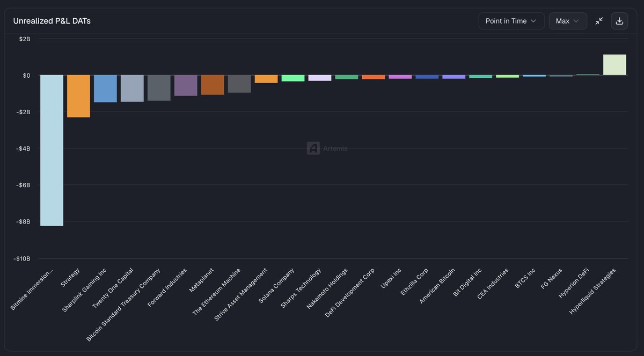This screenshot has width=644, height=356.
Task: Open the Point in Time dropdown
Action: [x=511, y=21]
